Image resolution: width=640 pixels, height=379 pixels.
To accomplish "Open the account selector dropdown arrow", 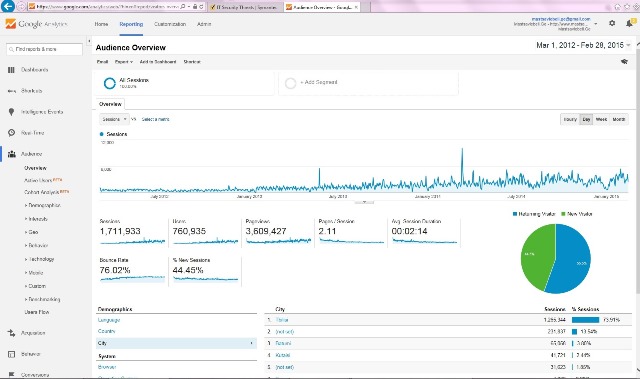I will coord(596,24).
